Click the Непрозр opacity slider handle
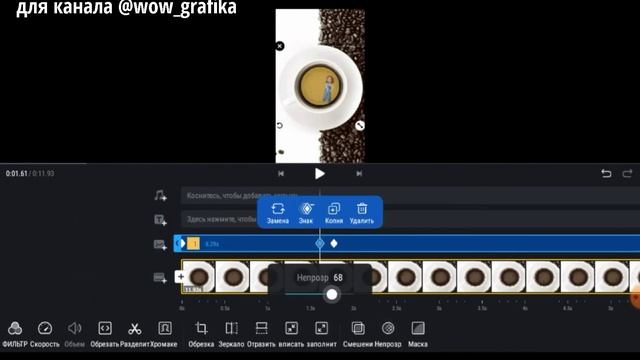Screen dimensions: 640x360 [332, 294]
